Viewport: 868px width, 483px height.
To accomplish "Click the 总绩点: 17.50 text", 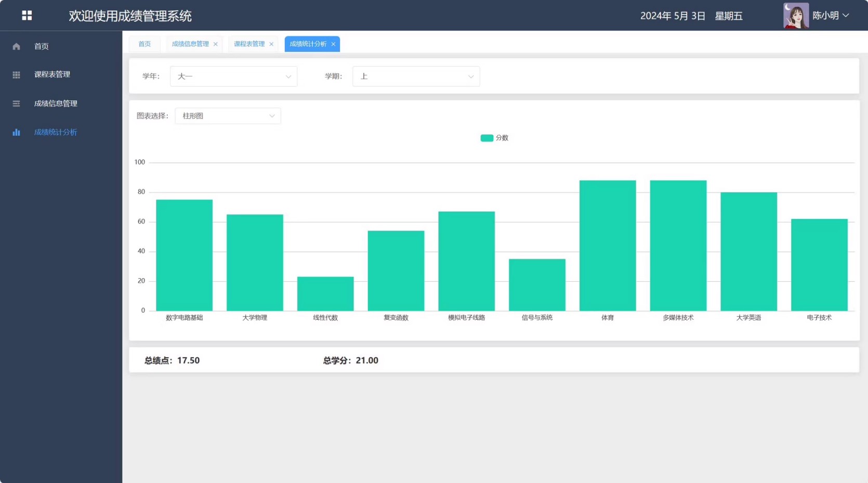I will click(x=172, y=360).
